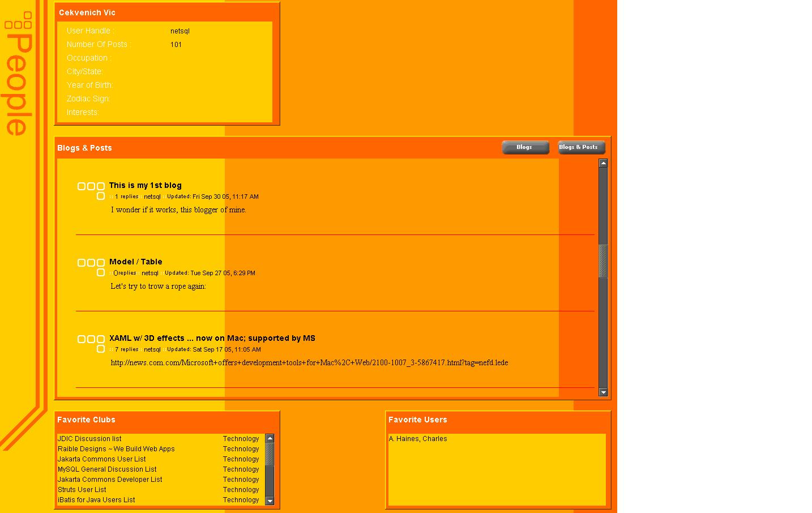
Task: Click icon beside 'This is my 1st blog'
Action: point(91,190)
